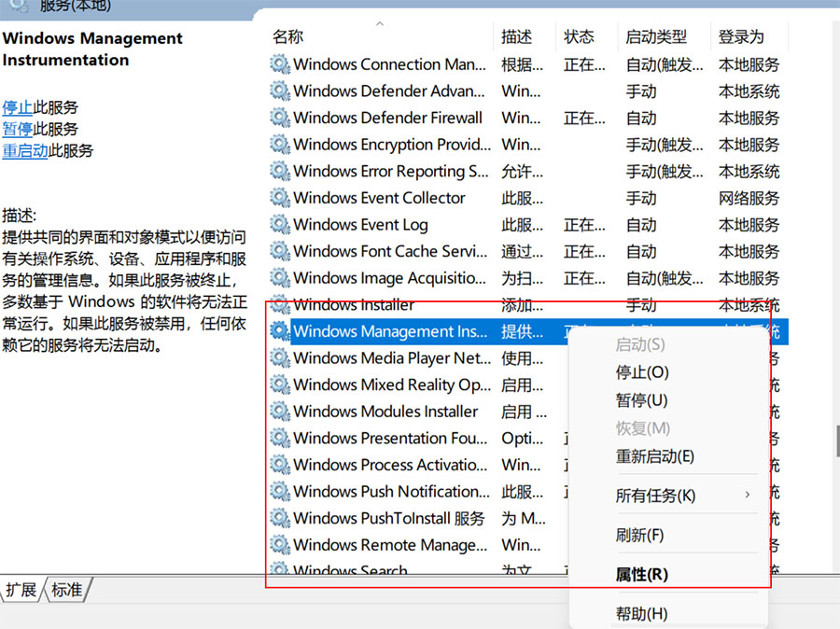This screenshot has width=840, height=629.
Task: Click gear icon of Windows Image Acquisition row
Action: [280, 277]
